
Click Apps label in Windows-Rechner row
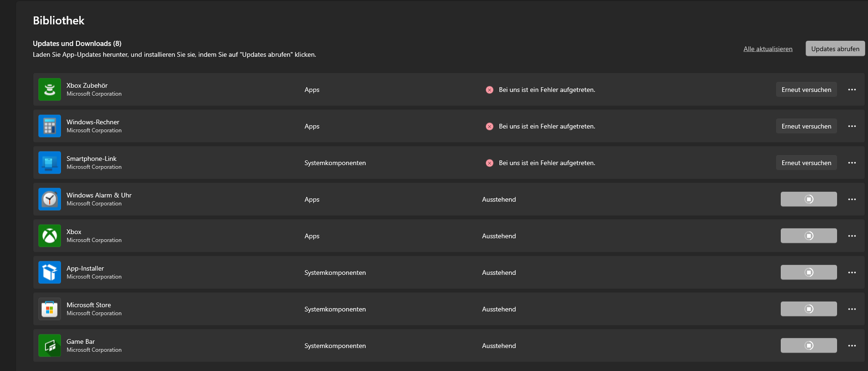[312, 127]
